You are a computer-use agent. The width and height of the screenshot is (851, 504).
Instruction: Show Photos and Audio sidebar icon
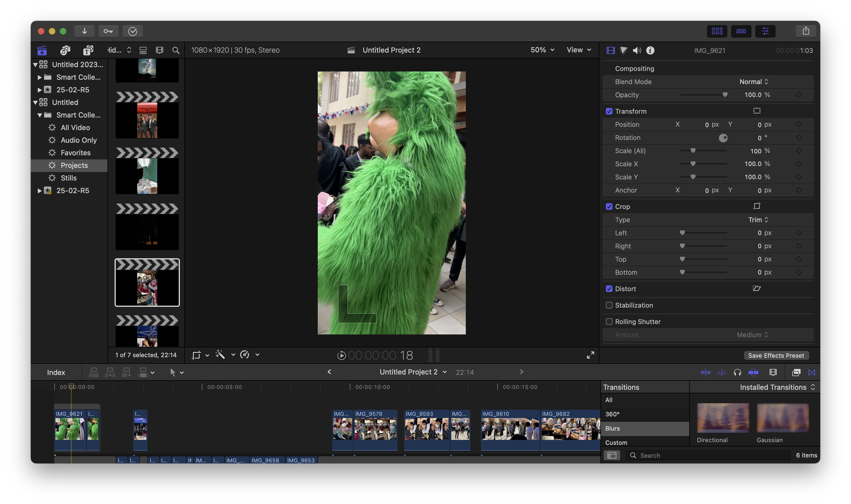[x=65, y=50]
